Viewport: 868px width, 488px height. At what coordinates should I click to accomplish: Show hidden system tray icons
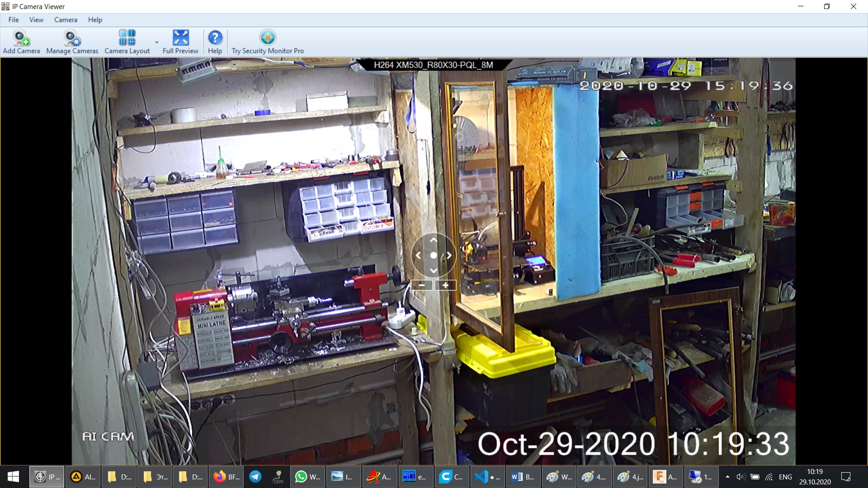coord(727,477)
